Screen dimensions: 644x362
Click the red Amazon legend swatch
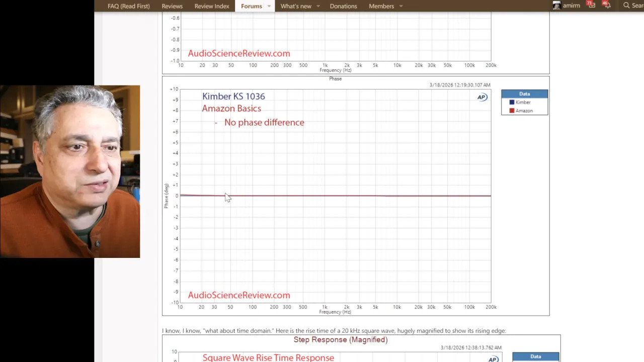pyautogui.click(x=512, y=111)
